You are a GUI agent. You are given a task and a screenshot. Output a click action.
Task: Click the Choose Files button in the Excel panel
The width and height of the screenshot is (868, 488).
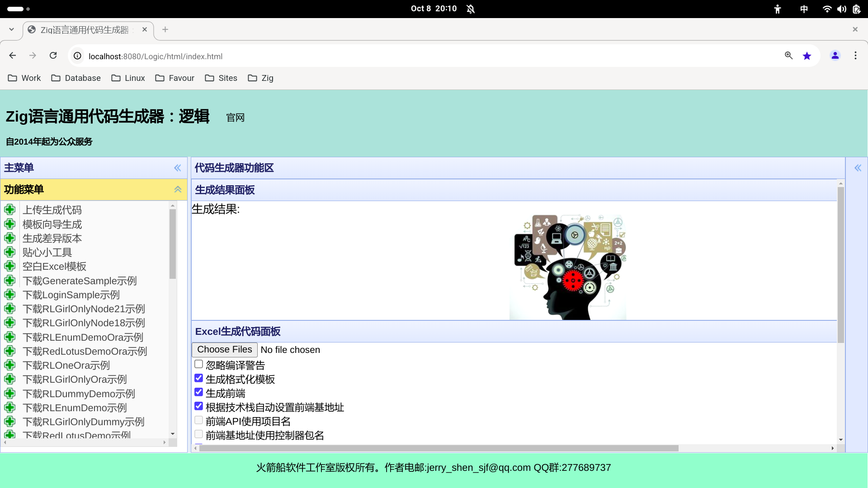(224, 349)
